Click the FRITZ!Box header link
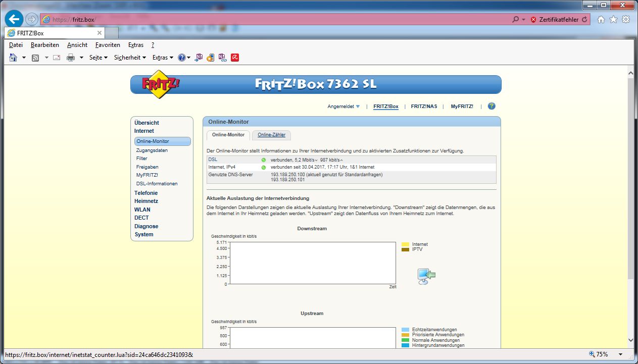The height and width of the screenshot is (364, 638). [x=386, y=107]
